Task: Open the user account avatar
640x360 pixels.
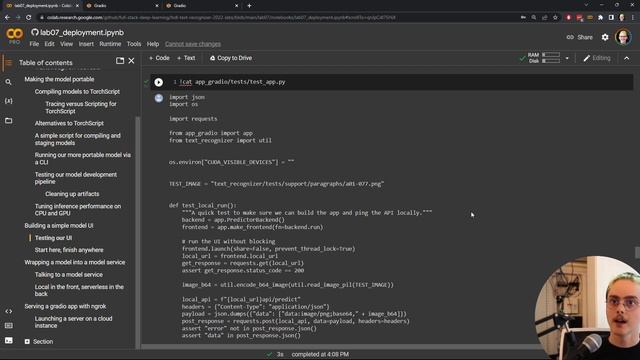Action: [623, 37]
